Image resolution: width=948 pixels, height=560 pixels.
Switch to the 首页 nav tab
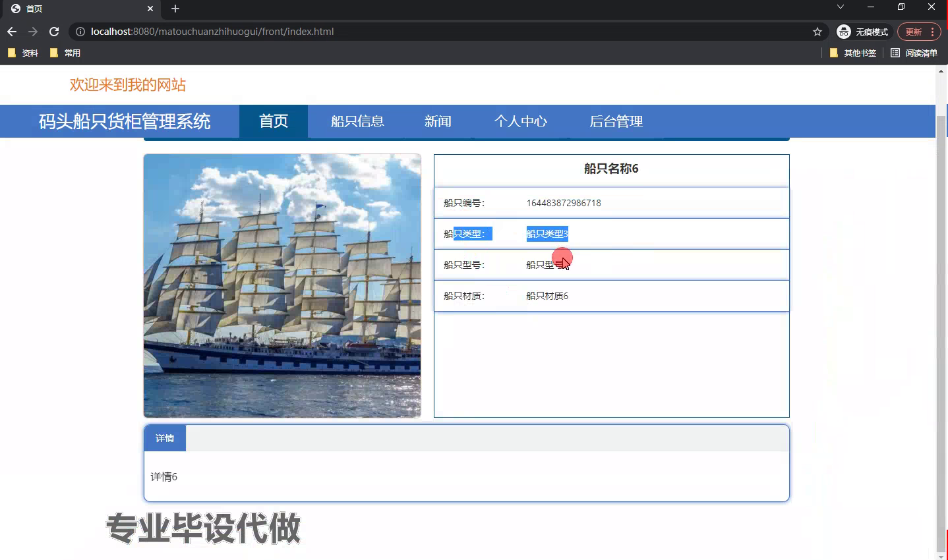pos(274,121)
